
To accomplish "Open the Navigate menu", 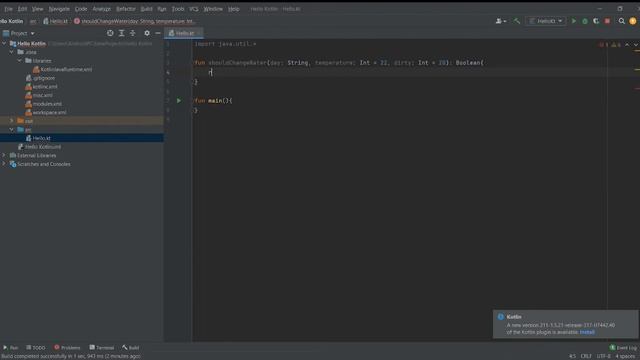I will (x=59, y=9).
